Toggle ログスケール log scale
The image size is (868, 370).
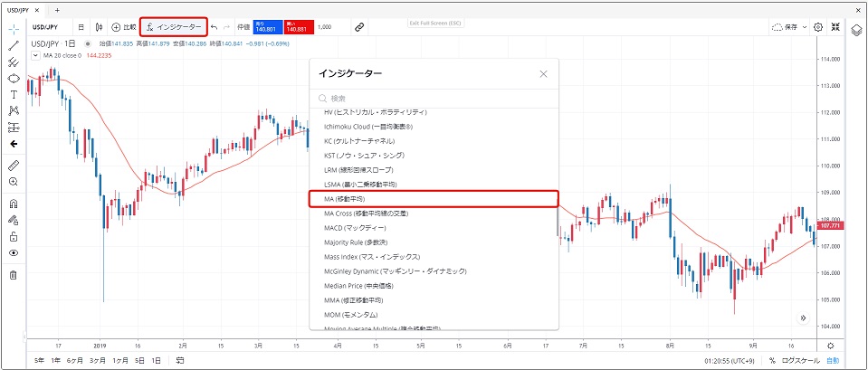(801, 361)
